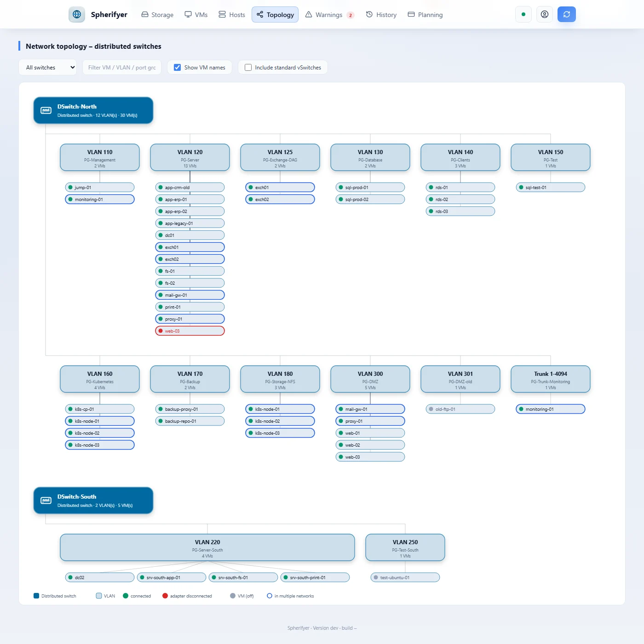Click the sql-prod-02 VM entry
Viewport: 644px width, 644px height.
pos(370,199)
